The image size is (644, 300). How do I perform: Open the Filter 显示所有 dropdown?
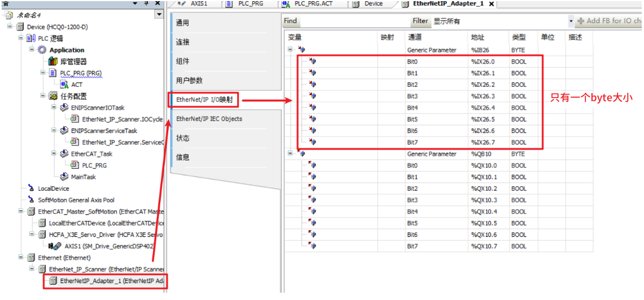571,21
